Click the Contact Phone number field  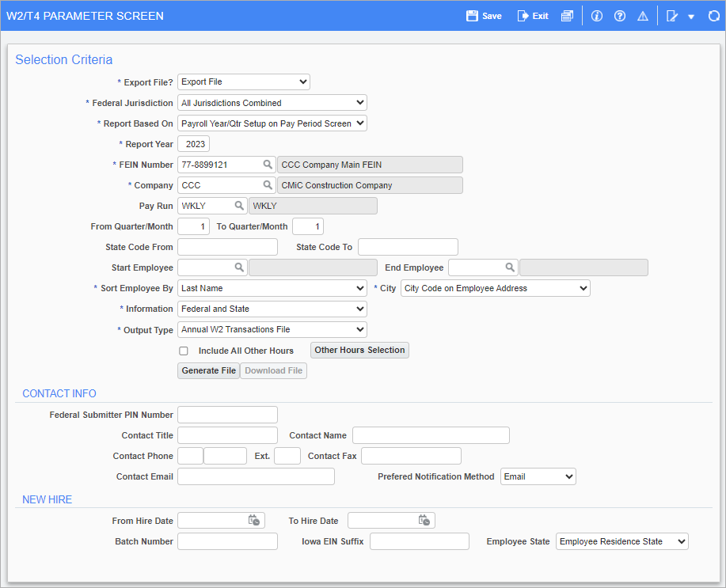[225, 456]
